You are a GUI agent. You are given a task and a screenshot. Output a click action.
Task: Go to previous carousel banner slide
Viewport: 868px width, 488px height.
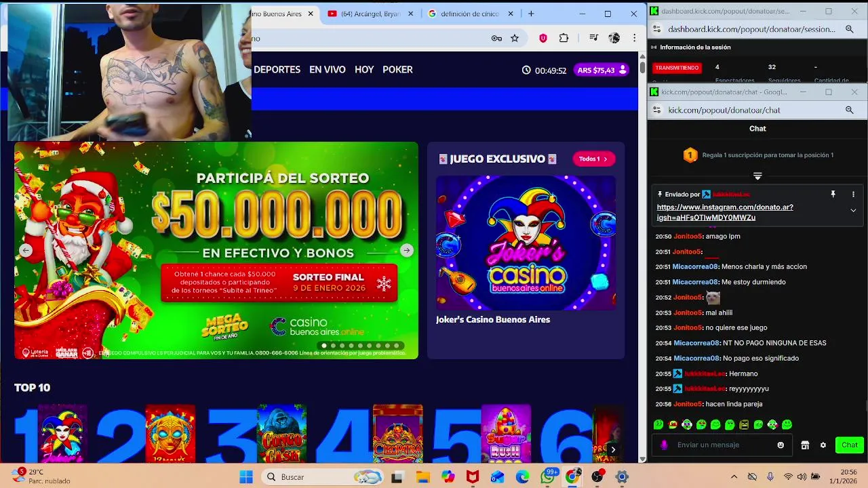pos(25,250)
